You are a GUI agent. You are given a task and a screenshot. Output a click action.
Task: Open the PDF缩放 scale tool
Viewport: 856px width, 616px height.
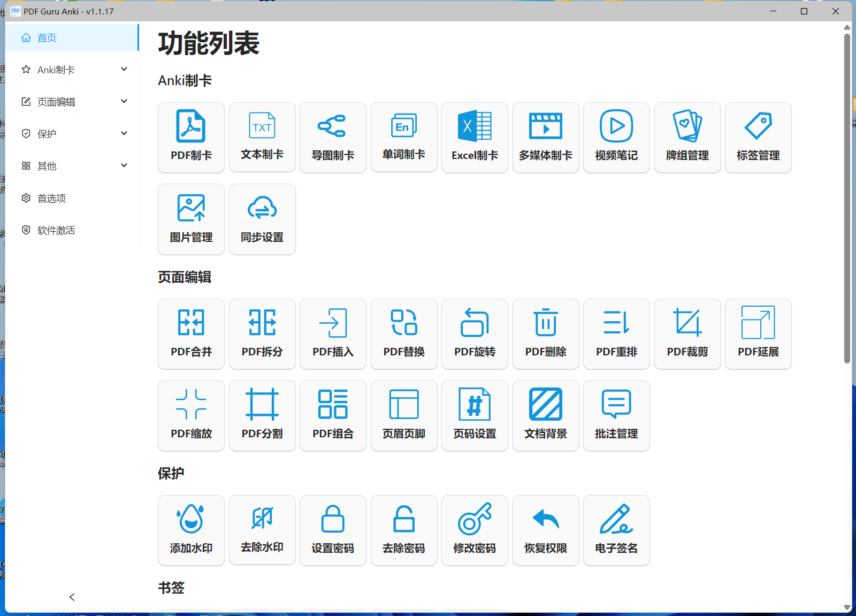[191, 416]
